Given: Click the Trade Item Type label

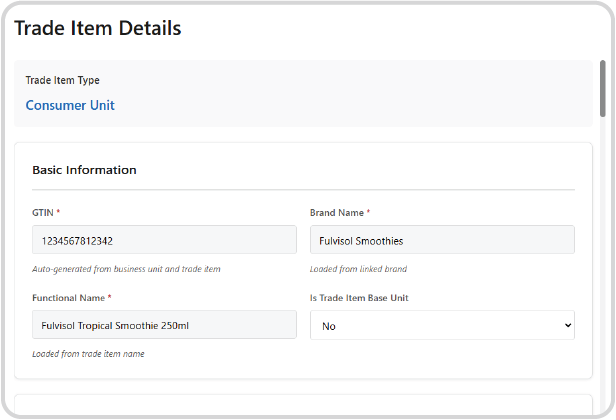Looking at the screenshot, I should (62, 81).
